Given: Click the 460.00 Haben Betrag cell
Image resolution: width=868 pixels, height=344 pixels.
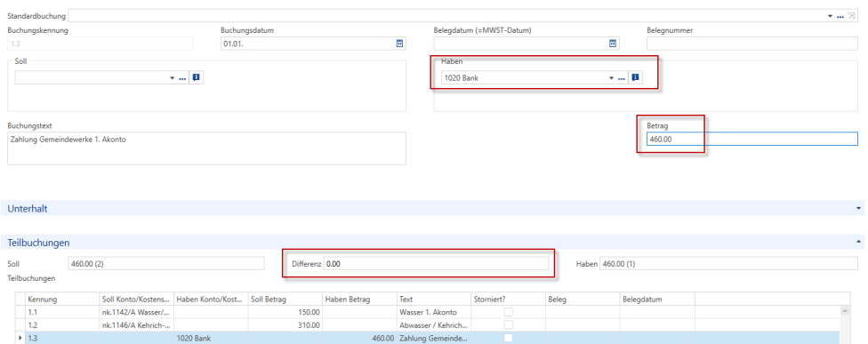Looking at the screenshot, I should pos(359,338).
